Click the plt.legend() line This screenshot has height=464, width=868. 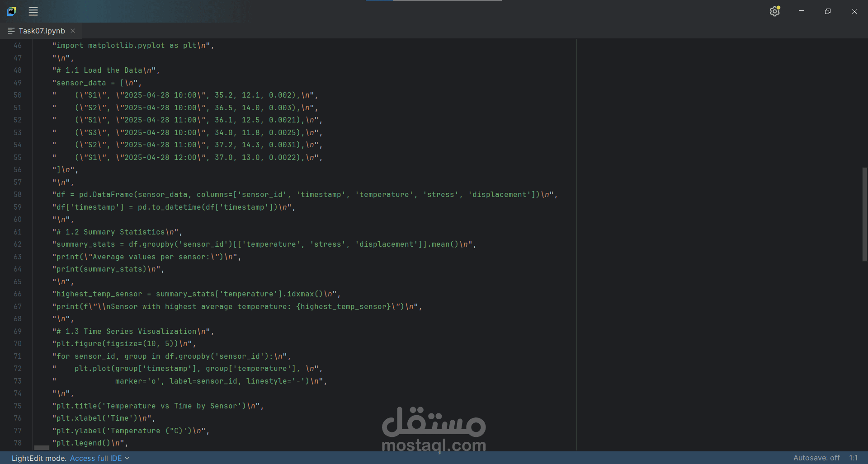90,443
